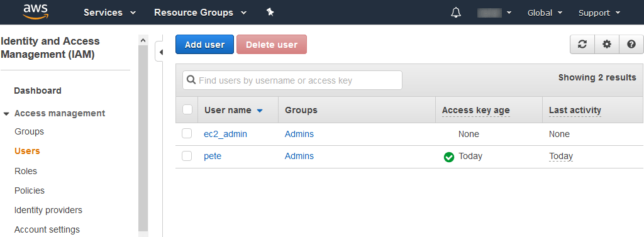644x237 pixels.
Task: Check the box for user pete
Action: (187, 156)
